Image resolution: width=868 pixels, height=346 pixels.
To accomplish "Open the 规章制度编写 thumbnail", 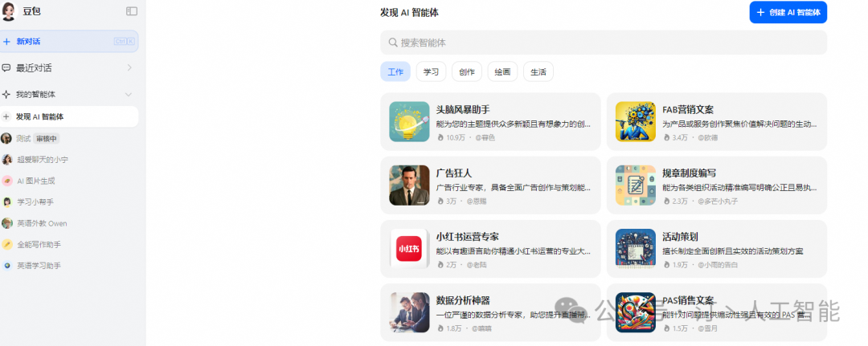I will [636, 185].
